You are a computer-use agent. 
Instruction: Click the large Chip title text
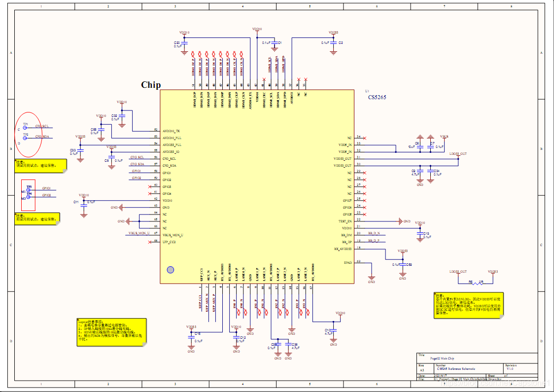151,85
